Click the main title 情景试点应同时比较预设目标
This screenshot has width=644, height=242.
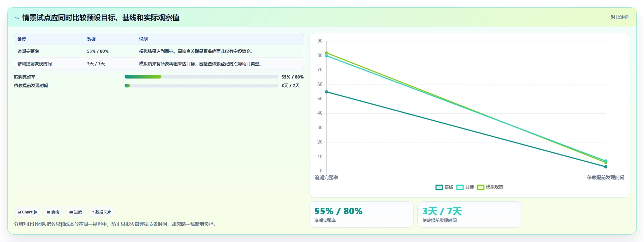point(101,17)
